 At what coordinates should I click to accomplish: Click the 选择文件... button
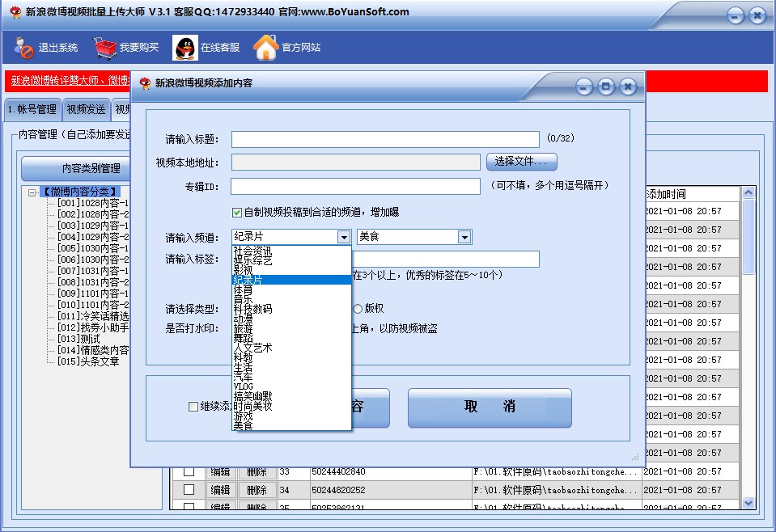522,162
